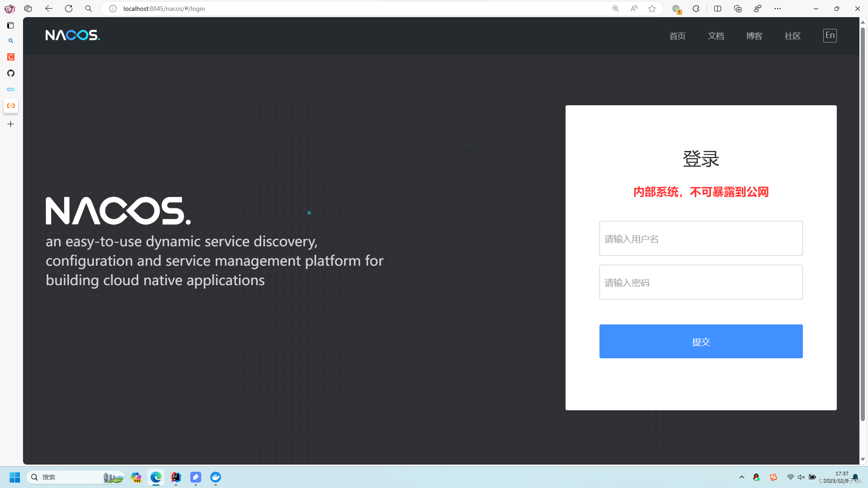Open the workspaces icon in the browser toolbar
The image size is (868, 488).
tap(28, 9)
